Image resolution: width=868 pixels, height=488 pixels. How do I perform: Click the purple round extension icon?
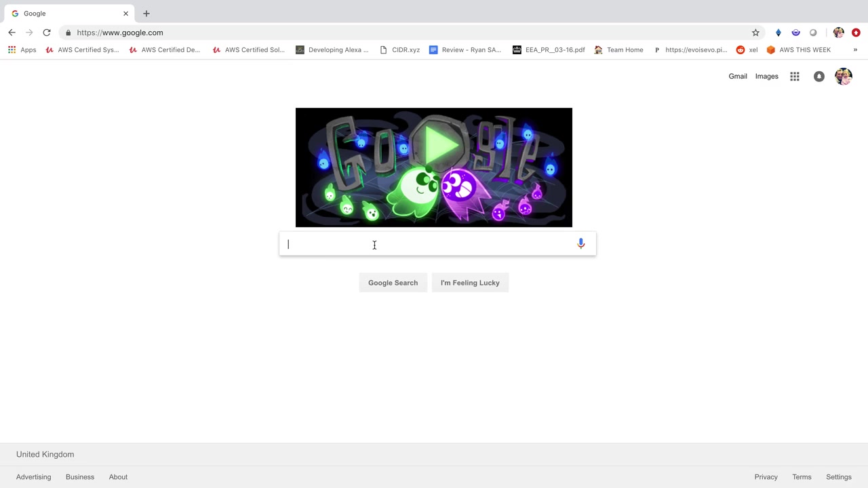click(x=796, y=33)
